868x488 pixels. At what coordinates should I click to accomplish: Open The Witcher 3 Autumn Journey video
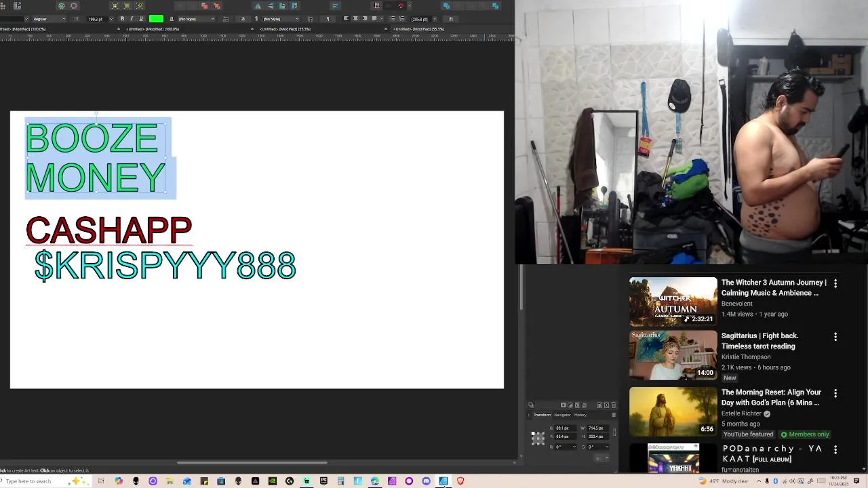tap(774, 287)
